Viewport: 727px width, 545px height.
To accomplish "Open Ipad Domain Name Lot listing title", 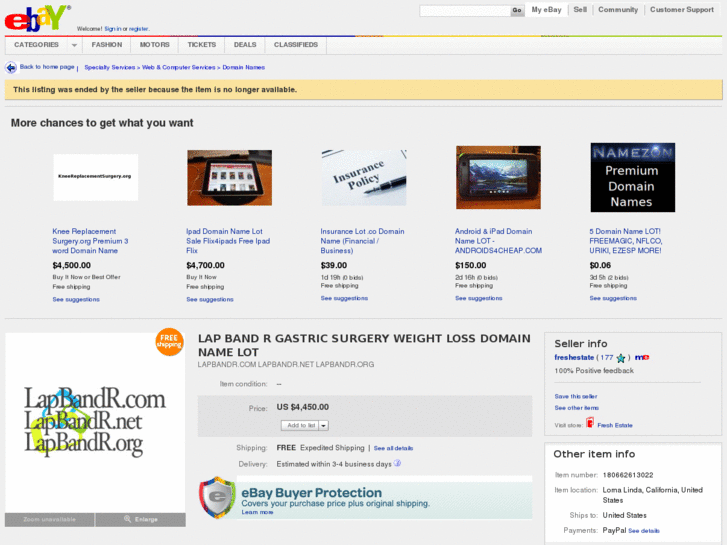I will [228, 241].
